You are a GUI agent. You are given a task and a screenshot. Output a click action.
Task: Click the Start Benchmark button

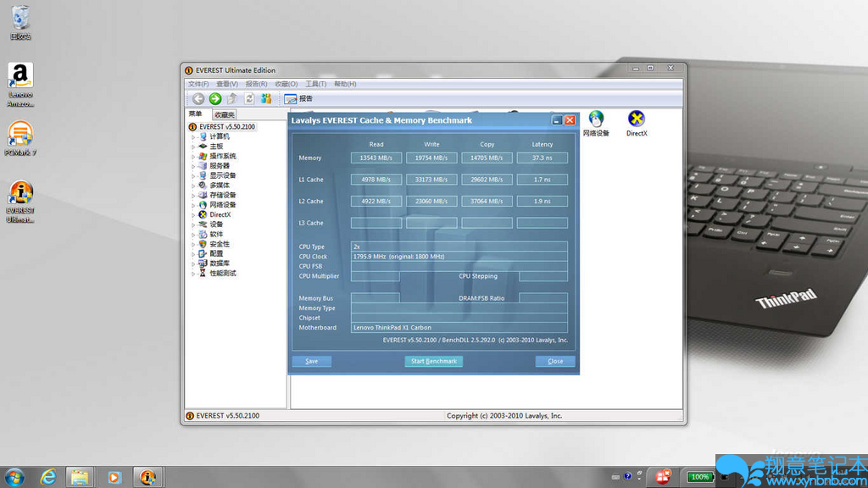point(433,361)
